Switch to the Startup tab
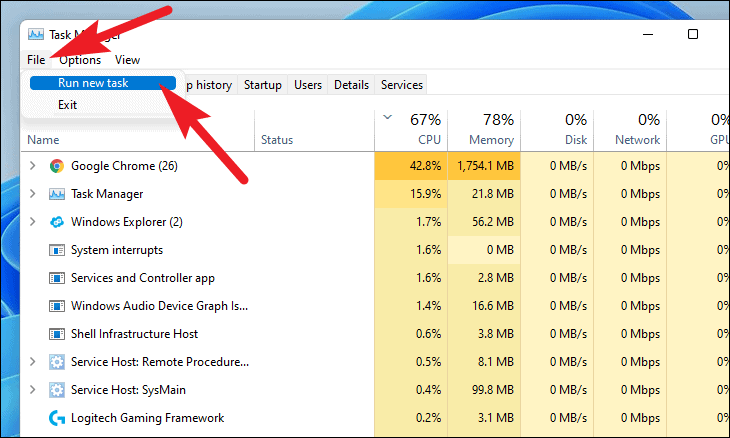This screenshot has width=730, height=438. [x=263, y=85]
